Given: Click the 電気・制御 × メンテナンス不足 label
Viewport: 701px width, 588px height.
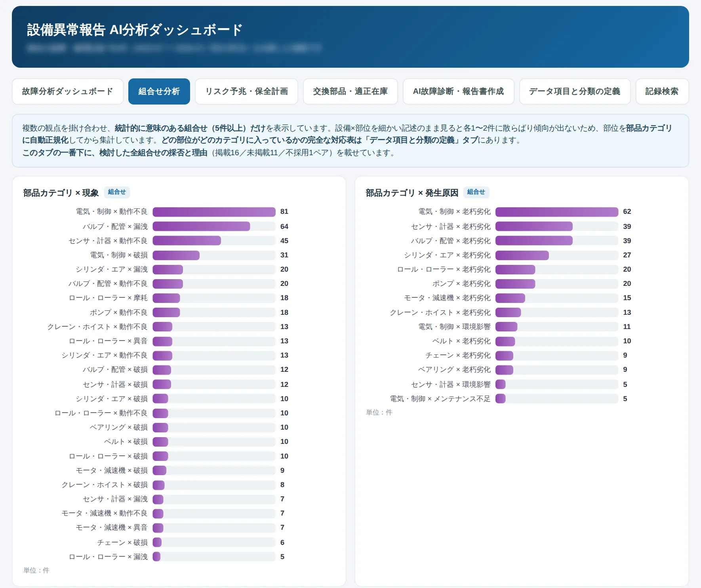Looking at the screenshot, I should coord(440,399).
